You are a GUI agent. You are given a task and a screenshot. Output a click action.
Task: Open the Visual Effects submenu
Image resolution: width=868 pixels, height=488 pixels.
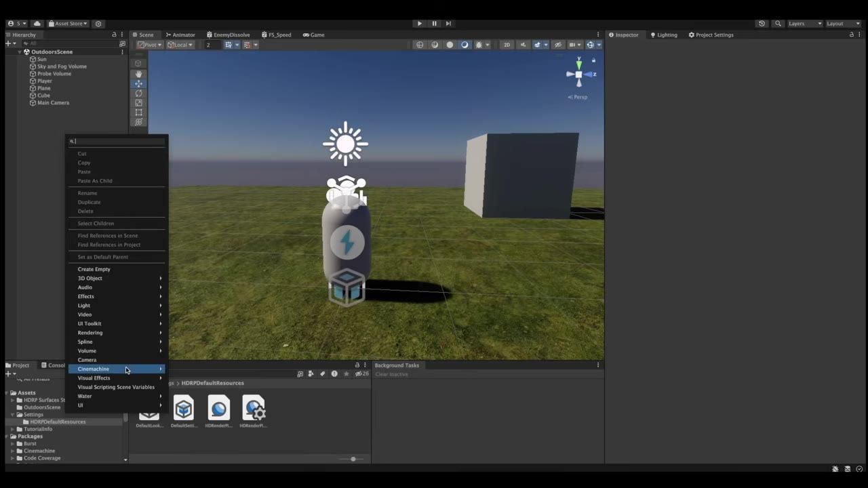point(117,378)
